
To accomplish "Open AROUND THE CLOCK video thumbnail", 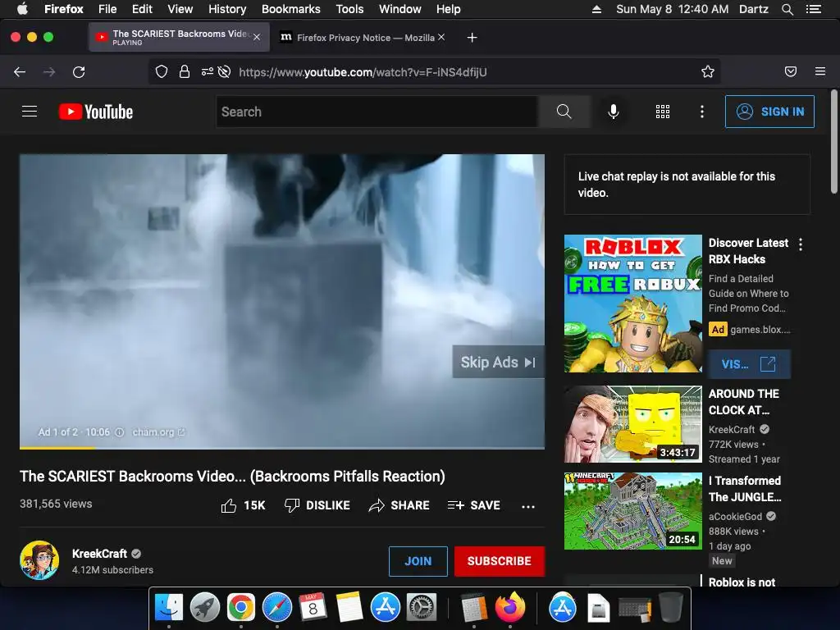I will (x=632, y=424).
